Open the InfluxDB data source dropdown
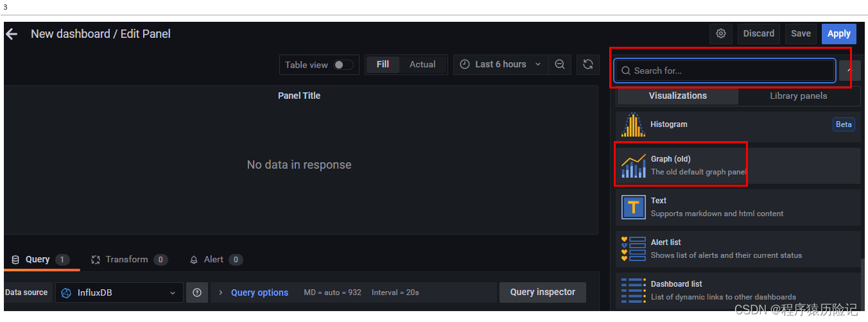868x322 pixels. coord(119,292)
